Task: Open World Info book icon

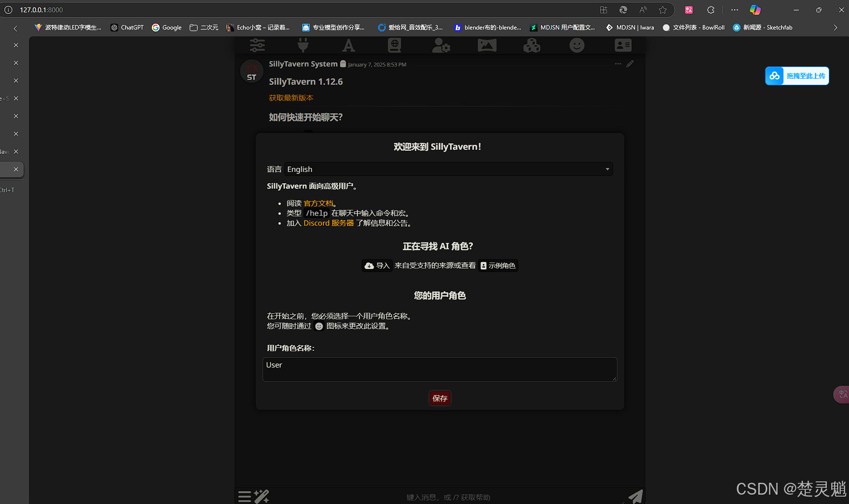Action: pyautogui.click(x=394, y=45)
